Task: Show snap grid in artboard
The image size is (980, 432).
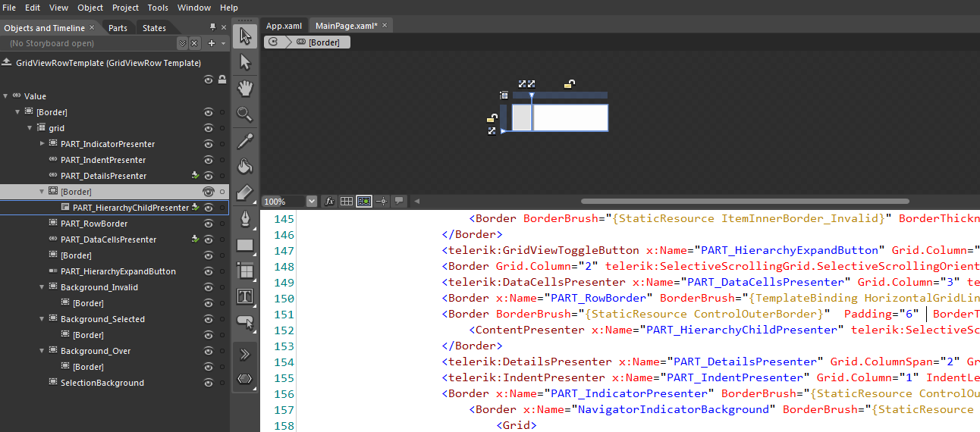Action: point(347,201)
